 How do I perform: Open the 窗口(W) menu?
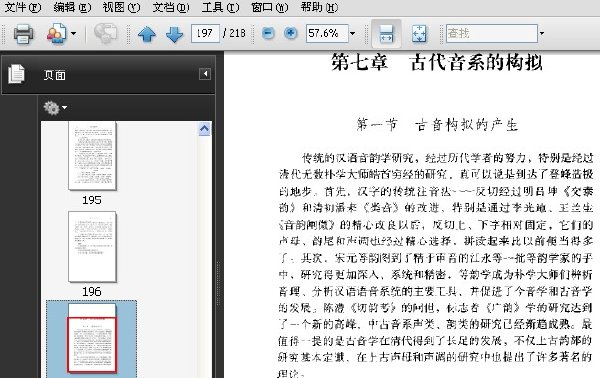(270, 7)
